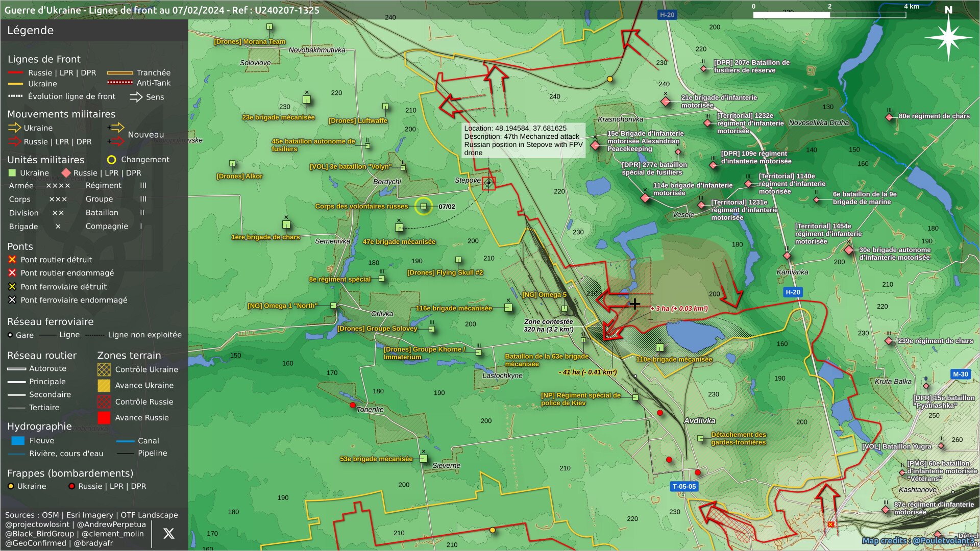Click the 'Fleuve' blue swatch

click(x=18, y=441)
